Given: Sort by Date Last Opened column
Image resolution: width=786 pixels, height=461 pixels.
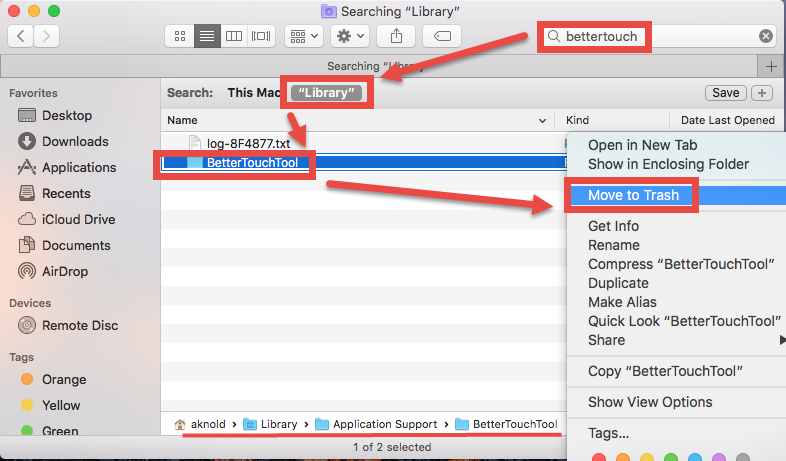Looking at the screenshot, I should [727, 120].
